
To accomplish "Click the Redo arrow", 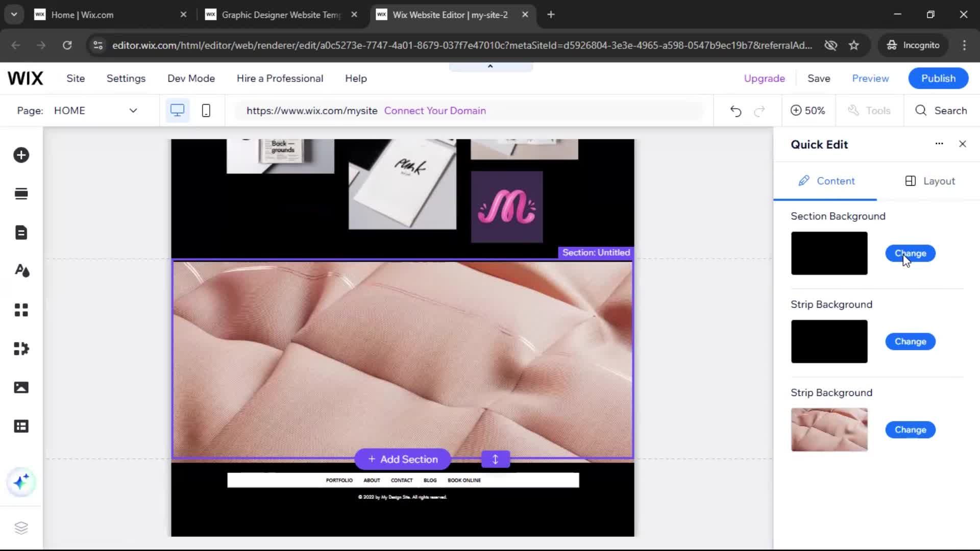I will point(759,111).
